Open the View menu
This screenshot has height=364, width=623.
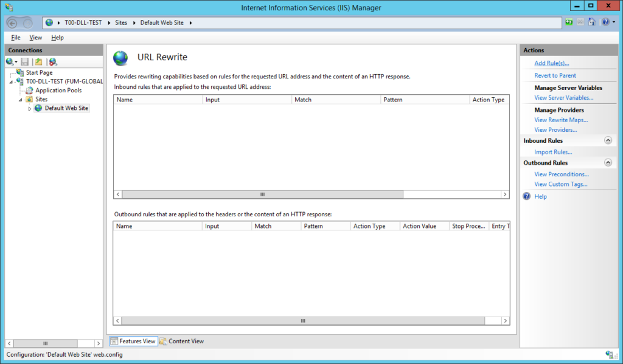[35, 37]
